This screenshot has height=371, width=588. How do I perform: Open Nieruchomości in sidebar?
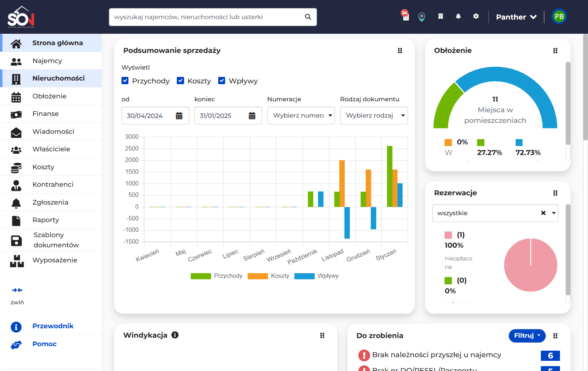point(51,79)
